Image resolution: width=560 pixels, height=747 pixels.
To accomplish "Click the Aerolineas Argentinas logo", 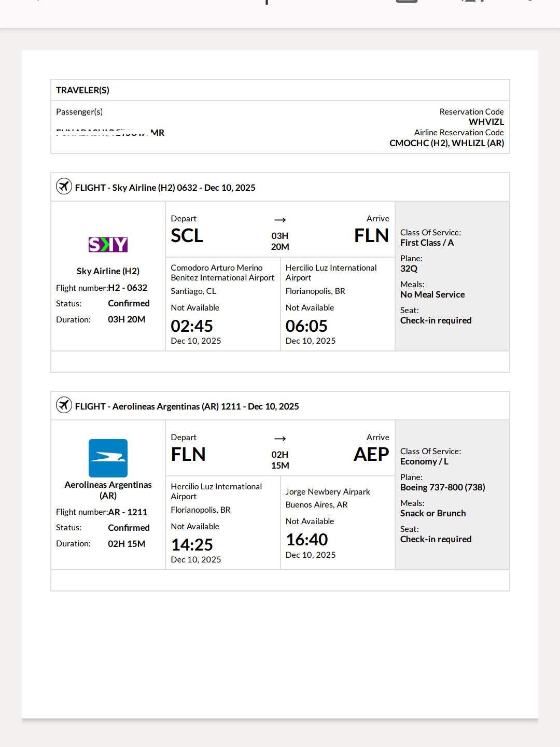I will pyautogui.click(x=108, y=458).
